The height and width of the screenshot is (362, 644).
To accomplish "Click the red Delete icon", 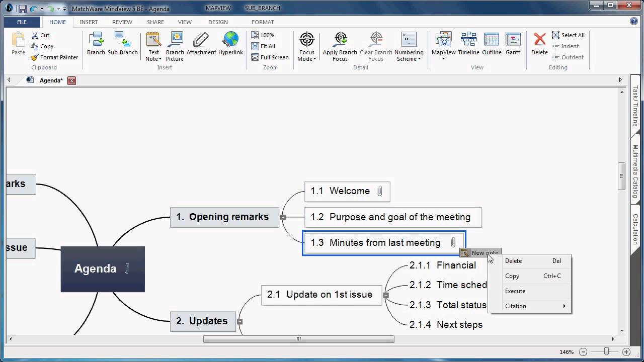I will click(x=539, y=39).
